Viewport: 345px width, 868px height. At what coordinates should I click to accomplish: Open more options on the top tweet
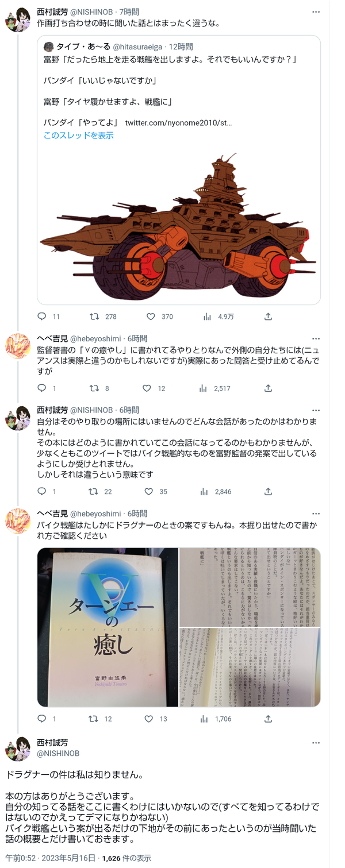pyautogui.click(x=316, y=12)
